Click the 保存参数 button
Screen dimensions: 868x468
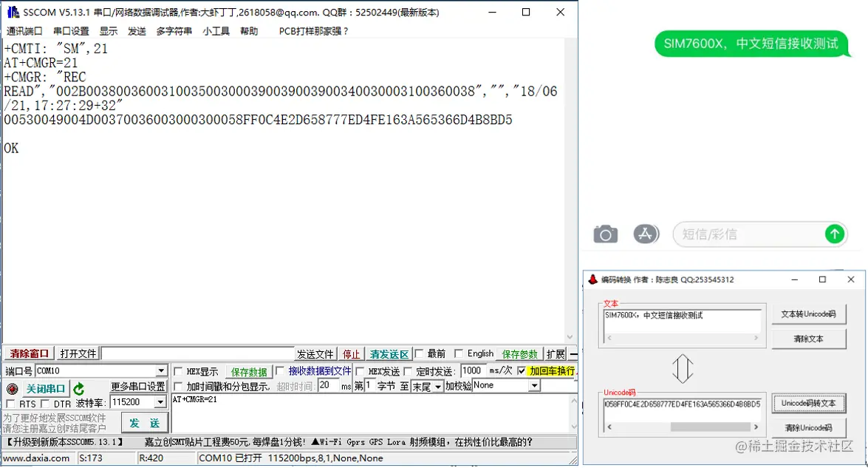click(520, 354)
